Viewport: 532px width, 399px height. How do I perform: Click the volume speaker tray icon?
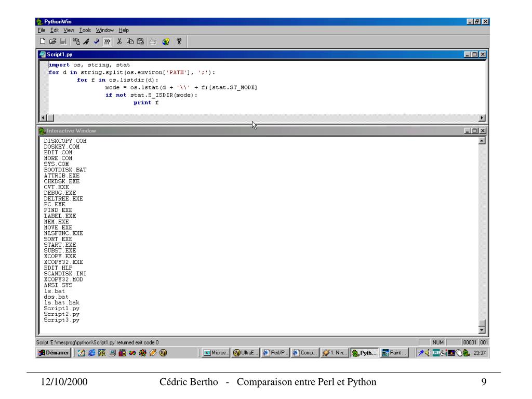[x=427, y=353]
